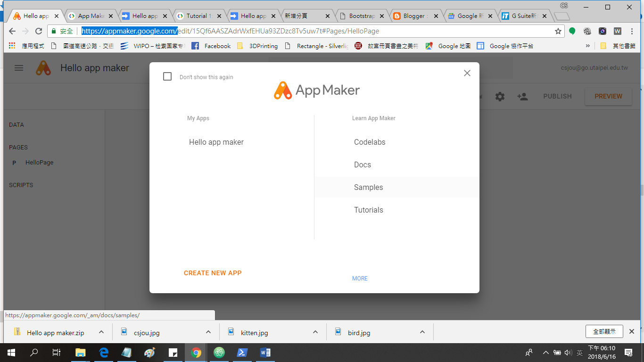Open Codelabs under Learn App Maker
Screen dimensions: 644x362
click(370, 142)
